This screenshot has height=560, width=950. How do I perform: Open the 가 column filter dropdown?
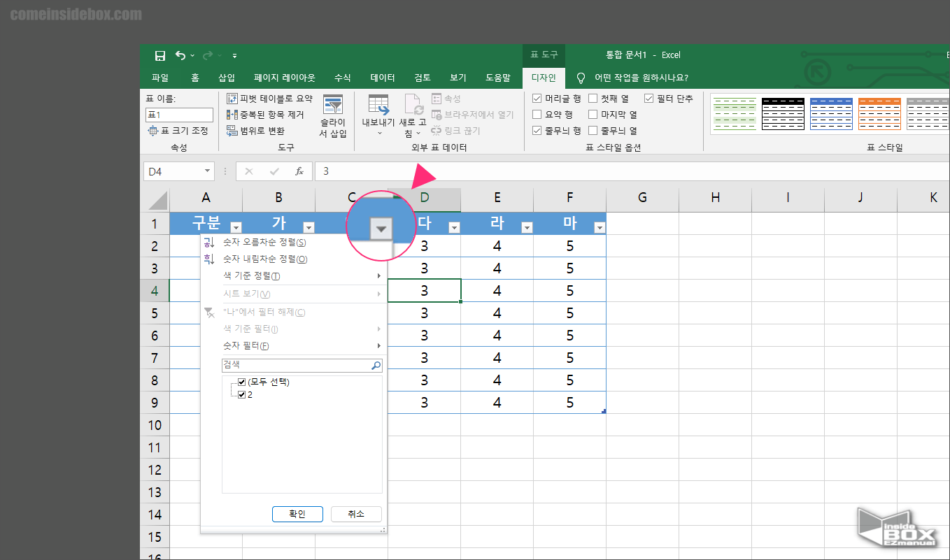(x=309, y=227)
